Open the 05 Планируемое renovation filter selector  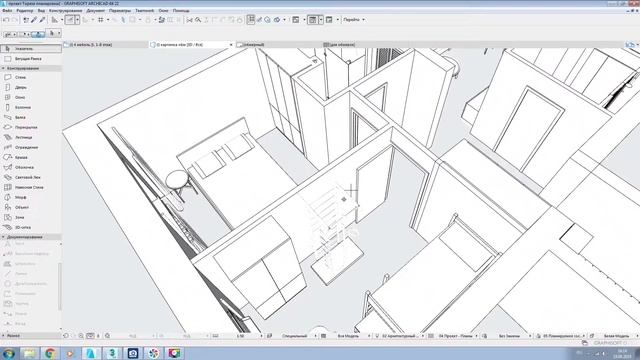[x=563, y=336]
